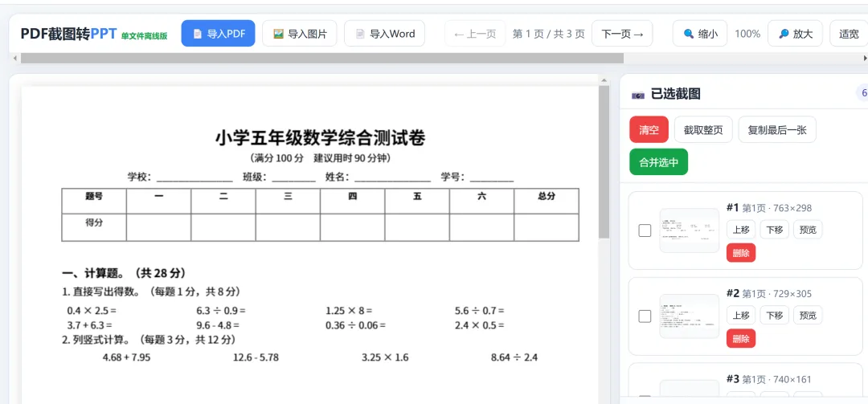868x404 pixels.
Task: Click the problem 4.68 + 7.95
Action: [127, 357]
